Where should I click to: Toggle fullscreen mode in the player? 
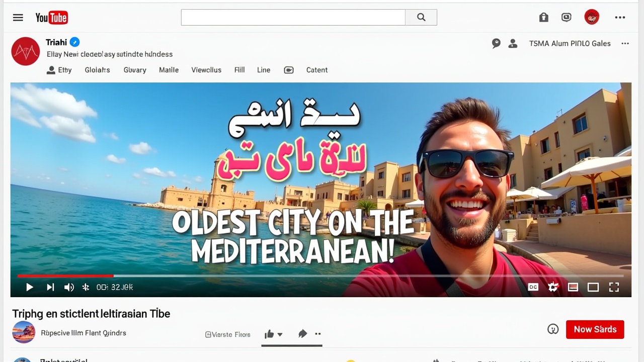(x=614, y=287)
